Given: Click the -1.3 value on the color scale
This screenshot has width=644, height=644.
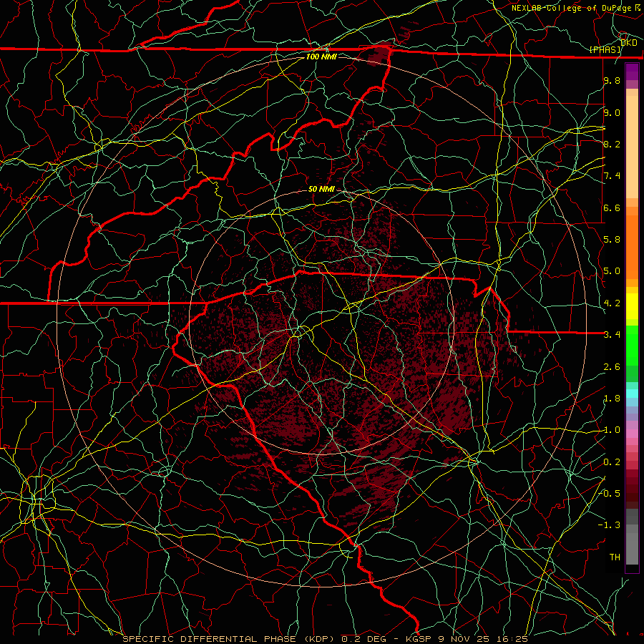Looking at the screenshot, I should (x=609, y=525).
